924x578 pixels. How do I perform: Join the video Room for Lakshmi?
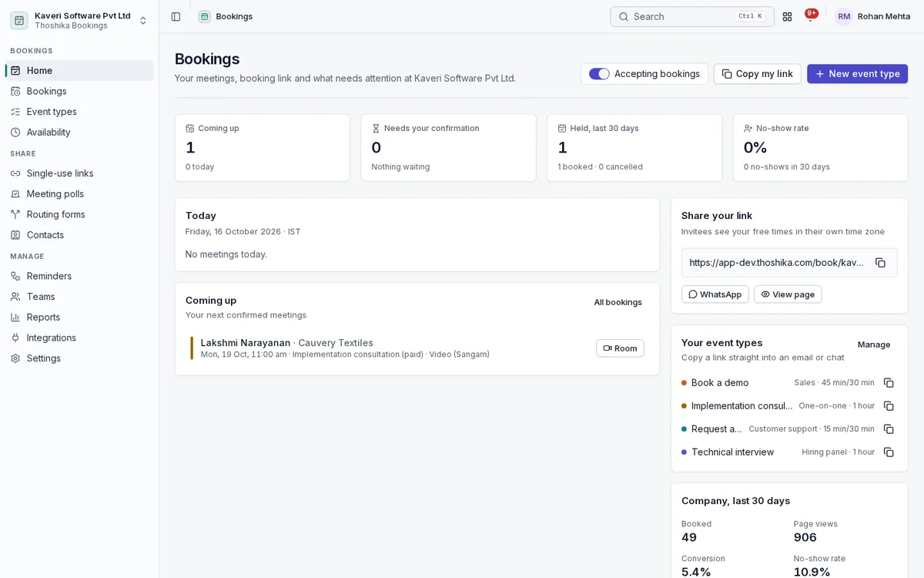(620, 348)
